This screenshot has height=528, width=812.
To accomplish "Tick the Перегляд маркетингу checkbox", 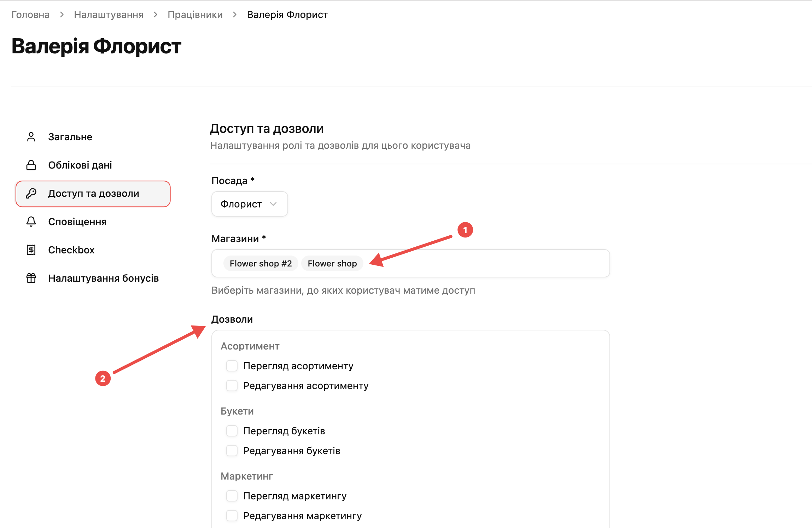I will [x=232, y=496].
